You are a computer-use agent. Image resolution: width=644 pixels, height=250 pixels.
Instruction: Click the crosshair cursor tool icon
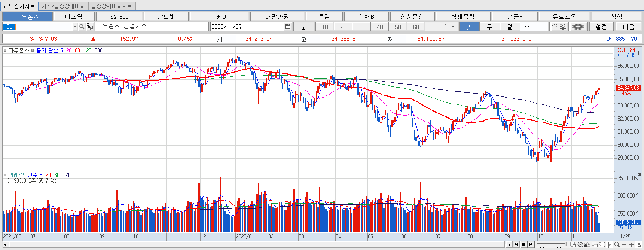pyautogui.click(x=610, y=245)
